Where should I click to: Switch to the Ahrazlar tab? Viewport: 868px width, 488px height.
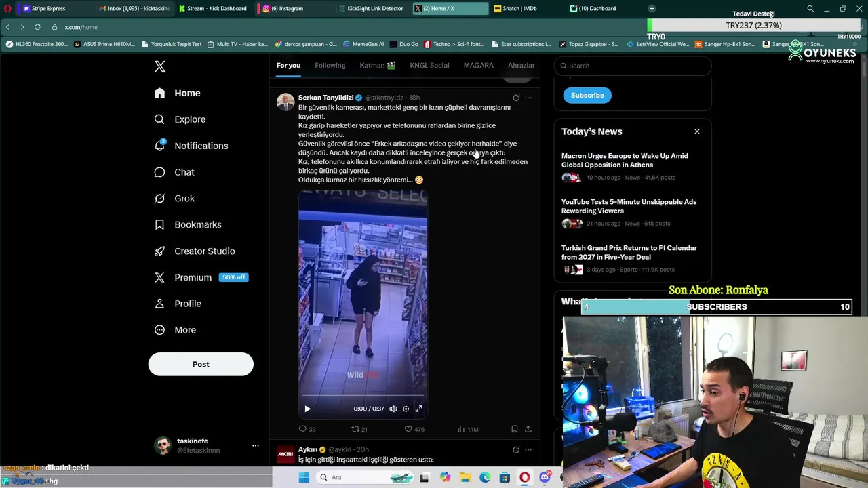521,66
